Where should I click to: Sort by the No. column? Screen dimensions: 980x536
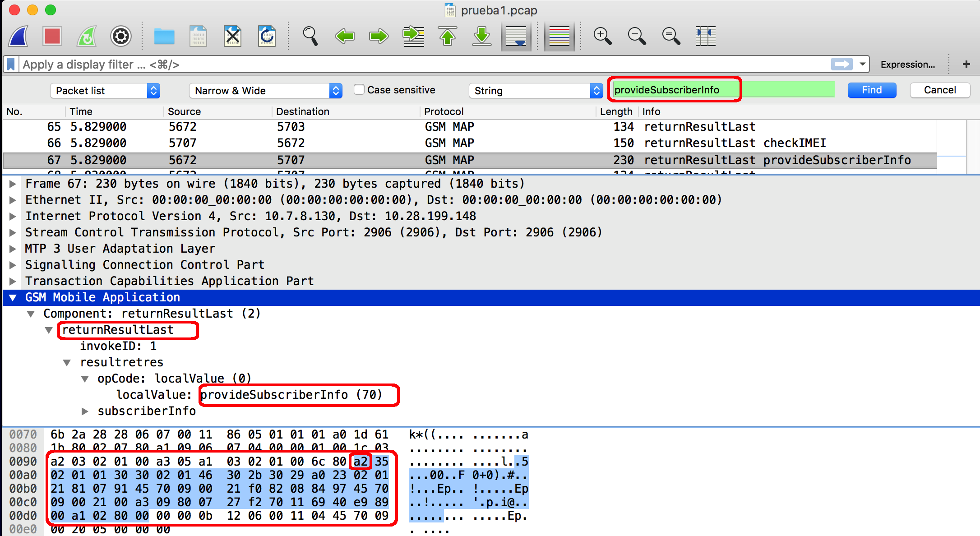34,111
